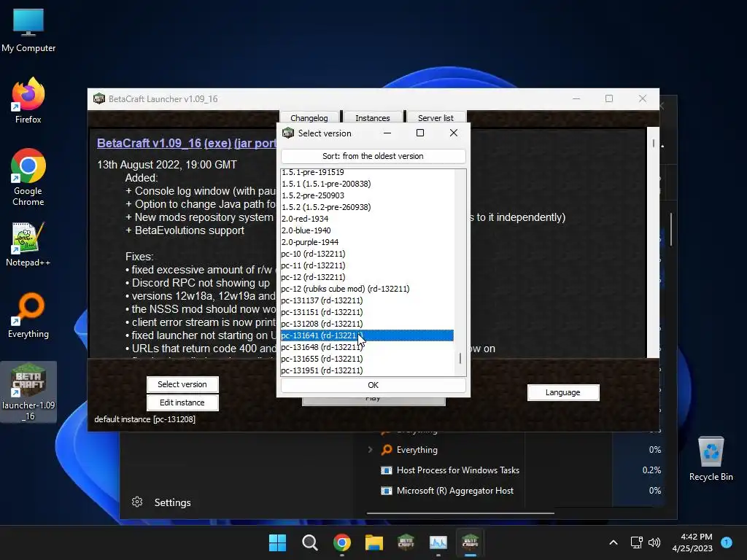Image resolution: width=747 pixels, height=560 pixels.
Task: Select version pc-131648 (rd-132211)
Action: tap(367, 346)
